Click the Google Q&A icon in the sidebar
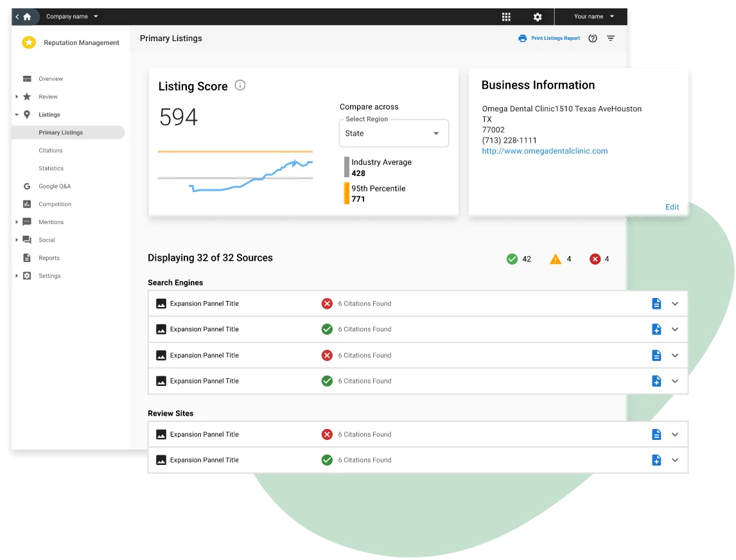Viewport: 736px width, 560px height. pos(27,186)
